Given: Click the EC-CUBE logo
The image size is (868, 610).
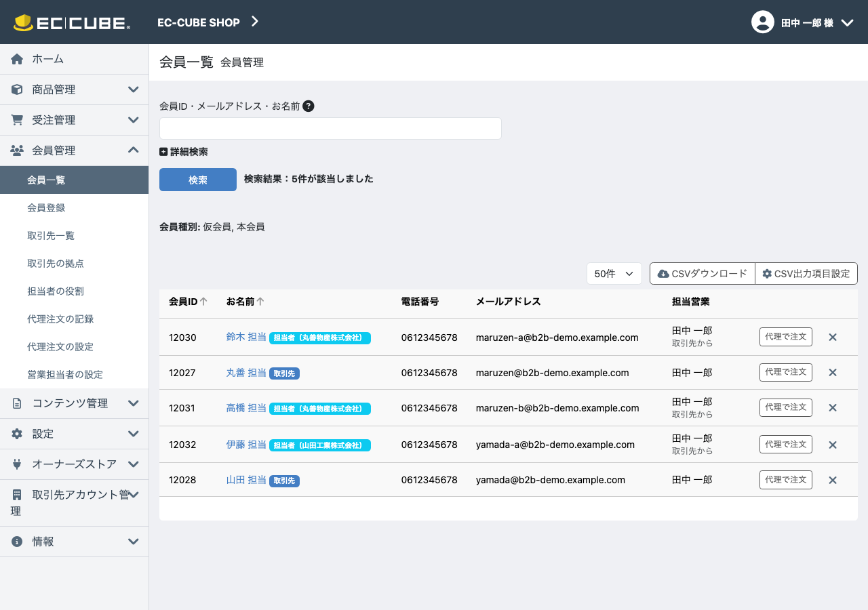Looking at the screenshot, I should (x=72, y=22).
